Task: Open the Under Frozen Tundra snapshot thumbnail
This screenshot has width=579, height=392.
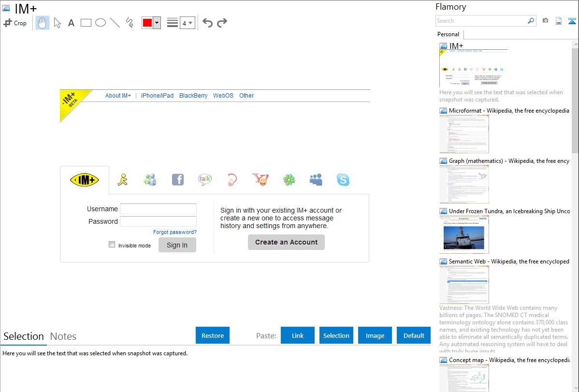Action: pos(464,234)
